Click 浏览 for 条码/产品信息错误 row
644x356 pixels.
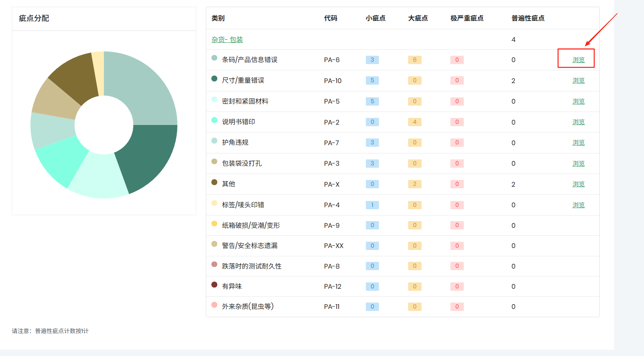[578, 60]
